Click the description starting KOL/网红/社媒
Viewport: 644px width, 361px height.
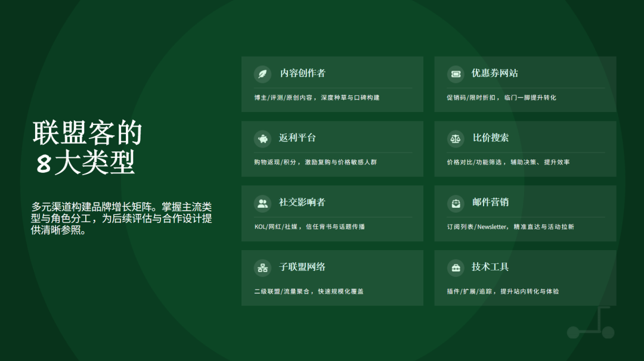click(x=309, y=227)
